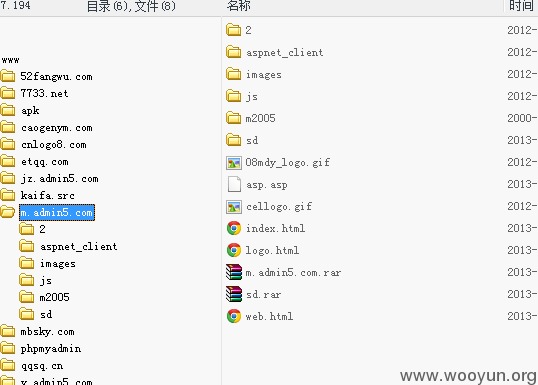The width and height of the screenshot is (538, 385).
Task: Click index.html Chrome file icon
Action: point(234,228)
